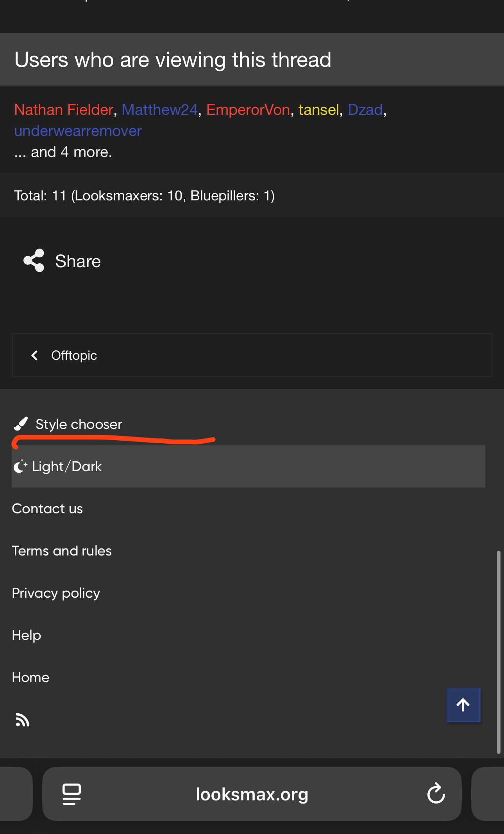Click the Style chooser paintbrush icon
This screenshot has height=834, width=504.
(21, 424)
